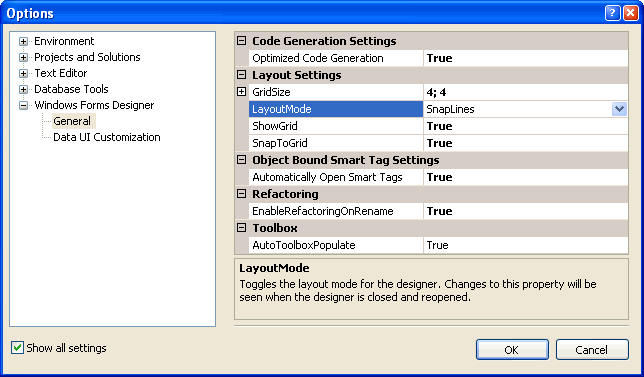Select General under Windows Forms Designer

pos(74,121)
